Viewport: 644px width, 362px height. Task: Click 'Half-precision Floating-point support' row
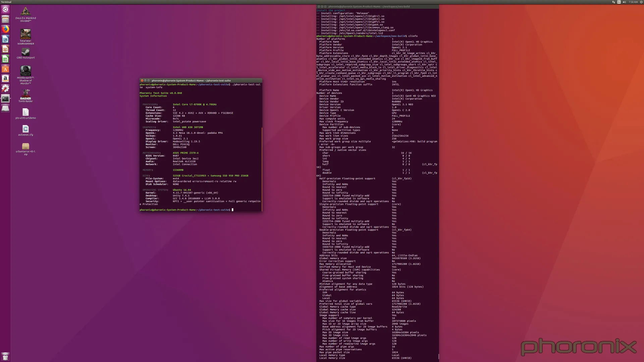pyautogui.click(x=365, y=178)
